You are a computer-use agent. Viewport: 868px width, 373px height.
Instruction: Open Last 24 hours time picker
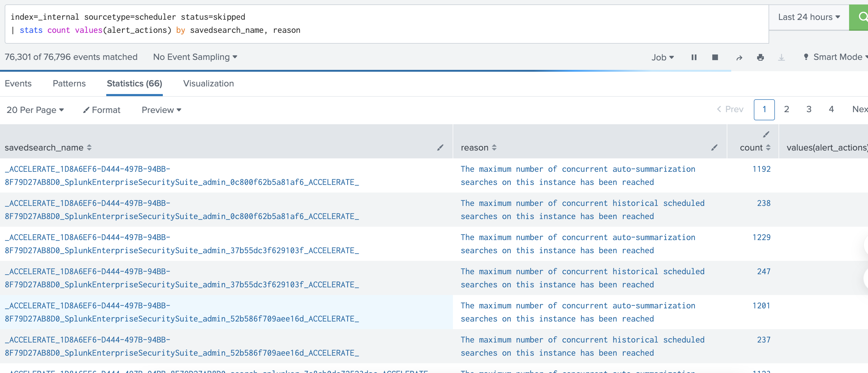point(808,17)
